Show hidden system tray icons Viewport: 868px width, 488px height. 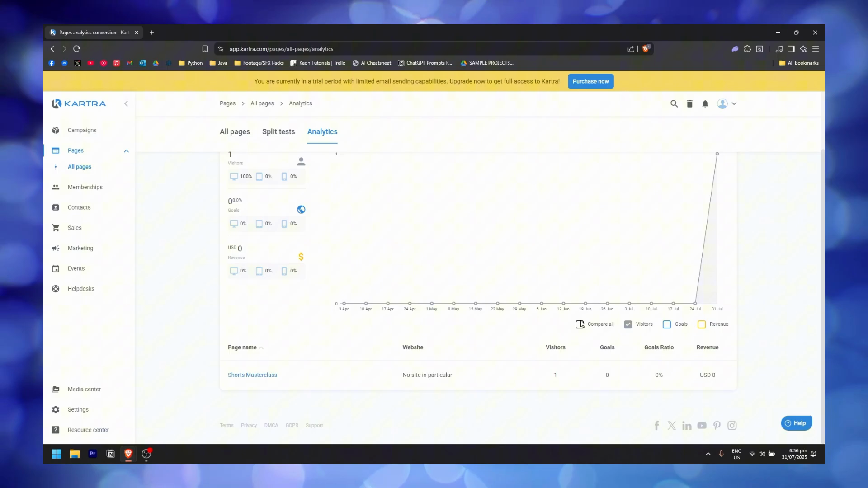coord(708,454)
